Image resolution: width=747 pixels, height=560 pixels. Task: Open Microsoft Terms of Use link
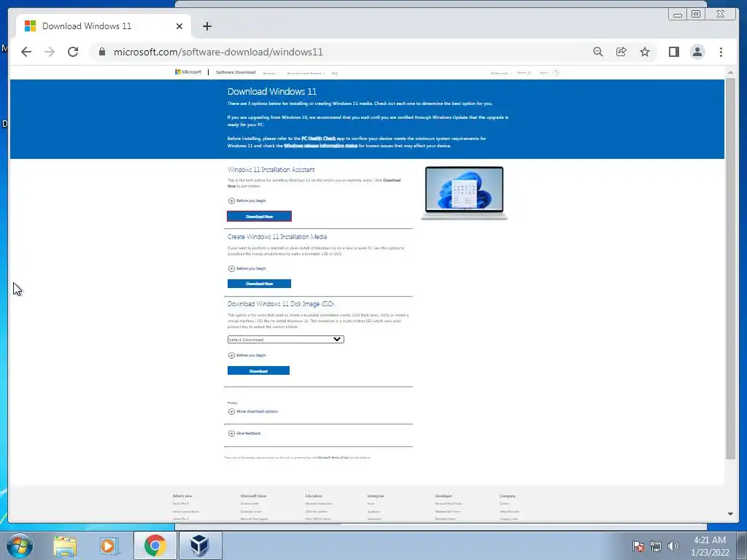[333, 458]
